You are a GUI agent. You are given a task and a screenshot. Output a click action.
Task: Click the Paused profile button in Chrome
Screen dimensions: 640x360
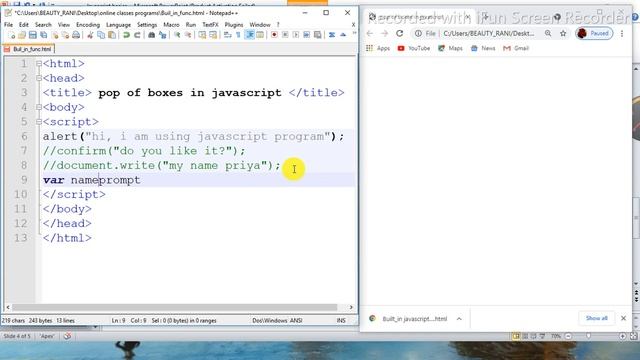pos(594,33)
